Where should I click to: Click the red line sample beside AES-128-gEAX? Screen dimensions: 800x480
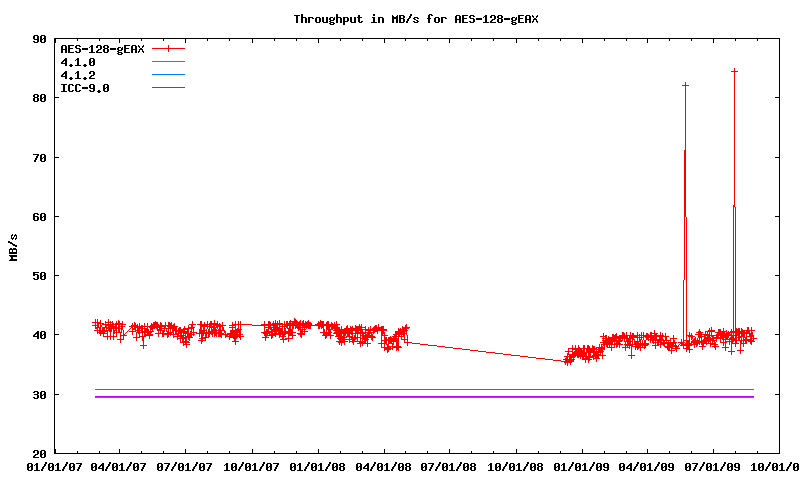point(169,48)
